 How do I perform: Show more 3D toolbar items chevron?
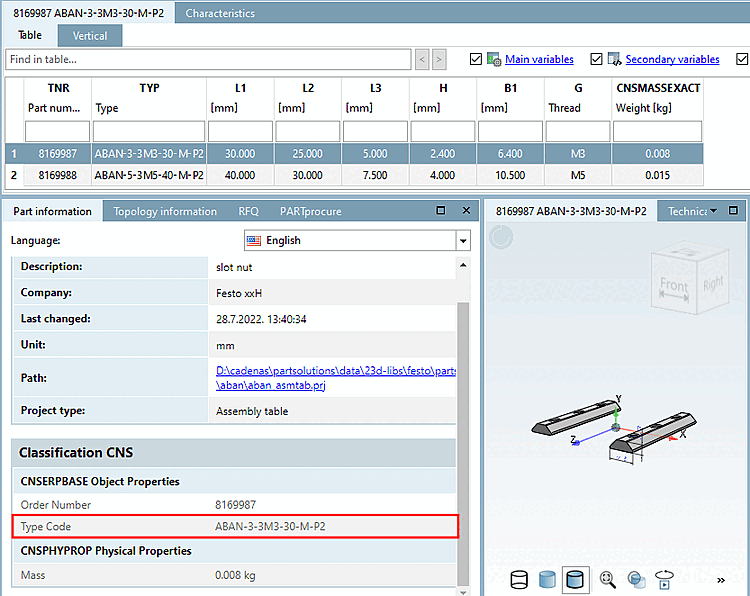tap(721, 581)
